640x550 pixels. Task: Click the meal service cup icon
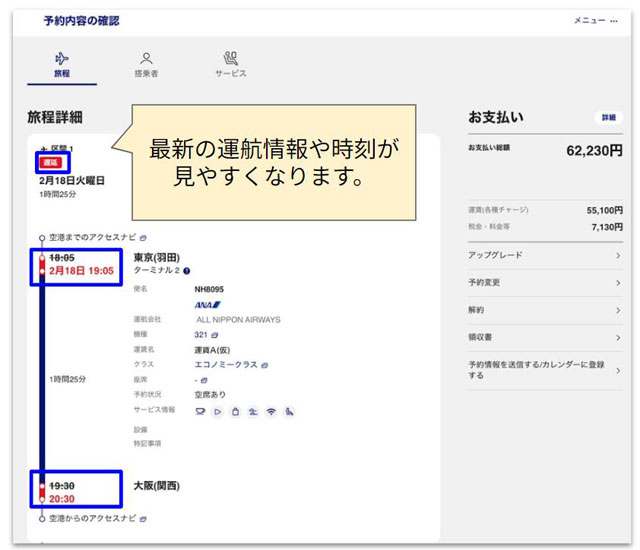[200, 411]
